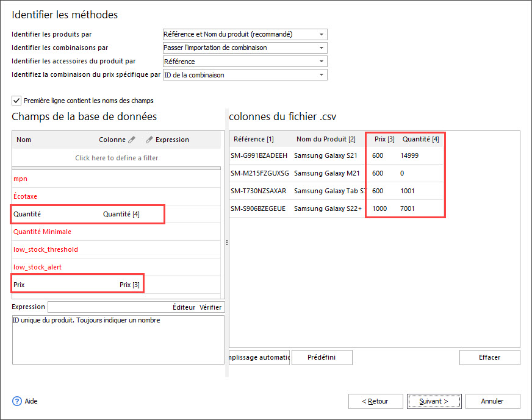Click the Annuler button

tap(492, 401)
